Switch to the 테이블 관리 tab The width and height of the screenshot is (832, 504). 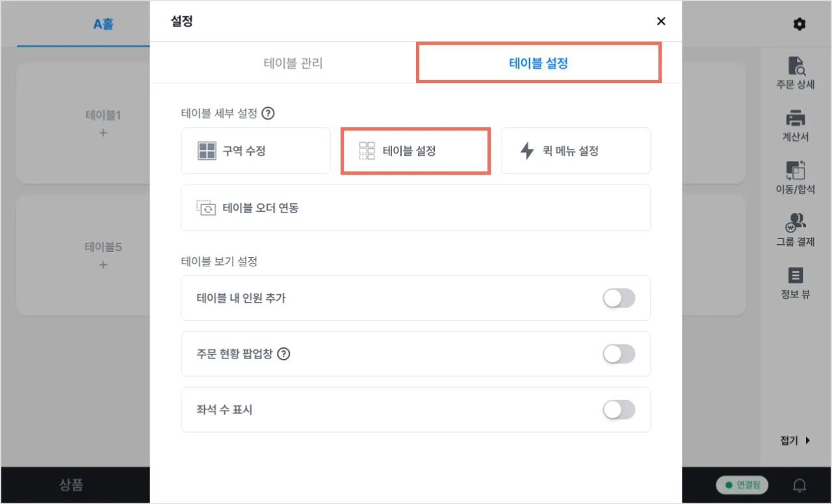point(293,63)
